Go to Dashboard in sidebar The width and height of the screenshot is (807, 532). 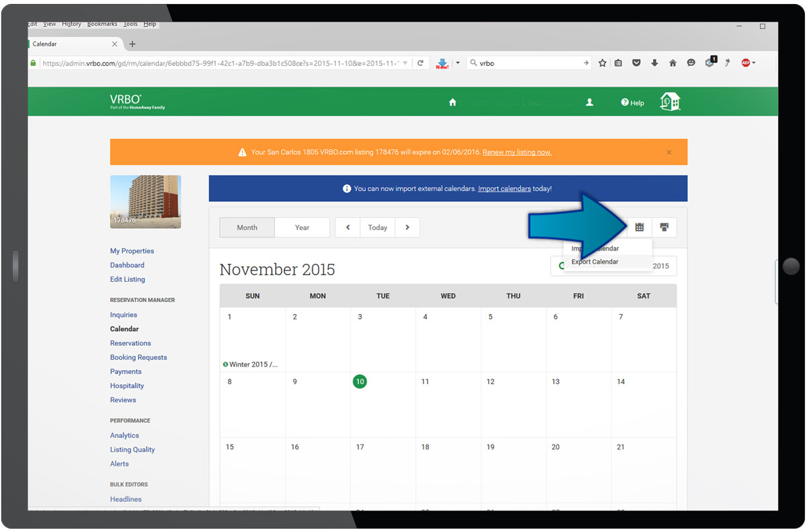(127, 265)
